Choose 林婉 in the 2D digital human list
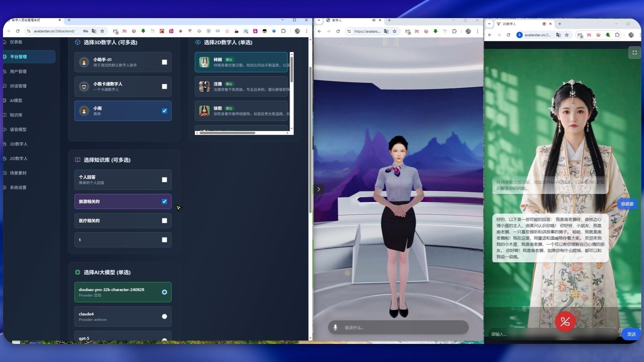The height and width of the screenshot is (362, 644). (x=241, y=62)
